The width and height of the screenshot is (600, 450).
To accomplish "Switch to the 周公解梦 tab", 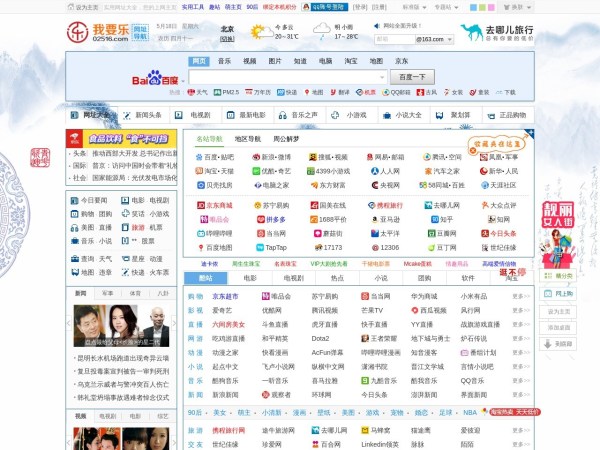I will [x=286, y=139].
